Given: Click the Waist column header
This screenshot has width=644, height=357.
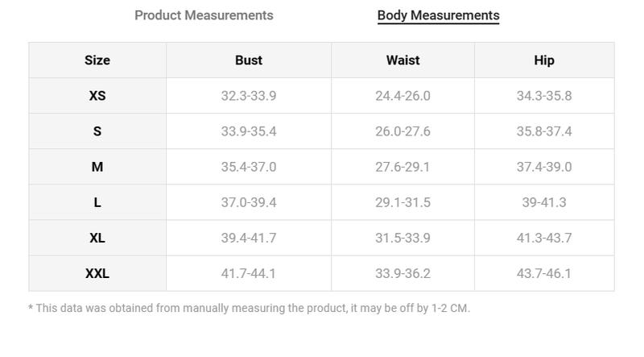Looking at the screenshot, I should pyautogui.click(x=402, y=60).
